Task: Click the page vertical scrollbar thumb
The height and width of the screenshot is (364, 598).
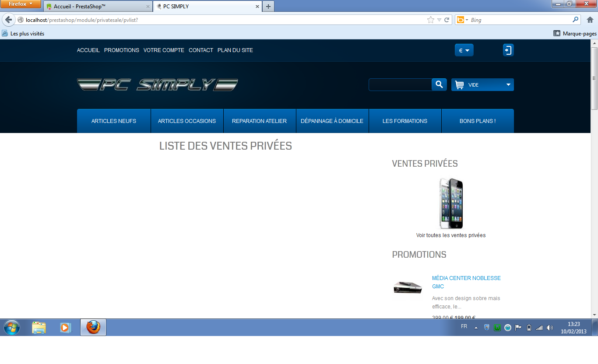Action: (594, 78)
